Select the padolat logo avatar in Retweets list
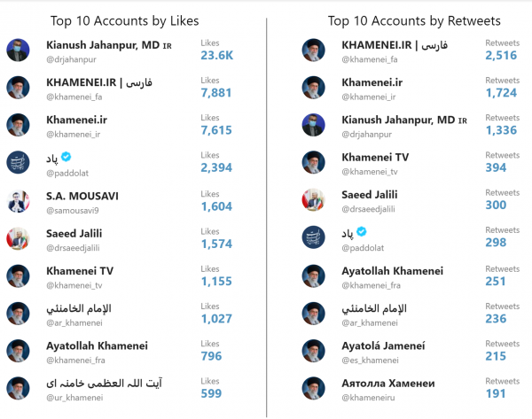Screen dimensions: 532x419 (314, 237)
